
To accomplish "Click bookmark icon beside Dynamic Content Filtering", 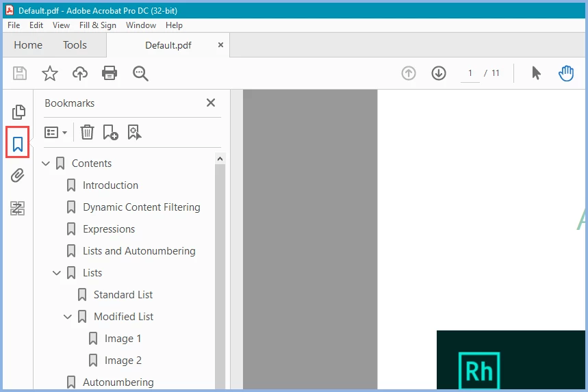I will (x=71, y=207).
